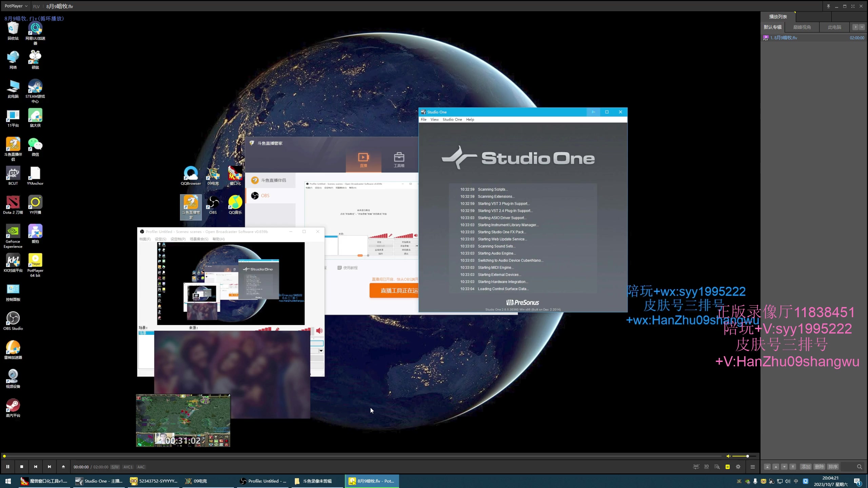
Task: Open the 斗鱼录像未剪辑 folder taskbar button
Action: tap(317, 481)
